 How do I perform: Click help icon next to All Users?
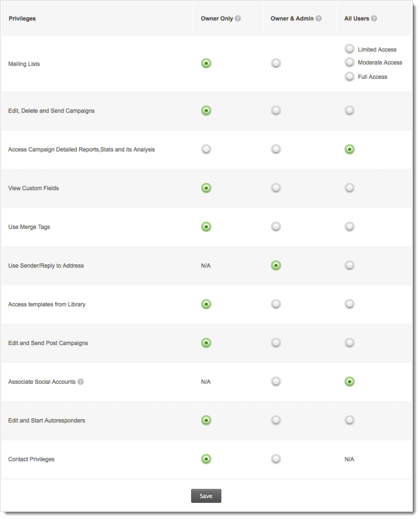374,19
